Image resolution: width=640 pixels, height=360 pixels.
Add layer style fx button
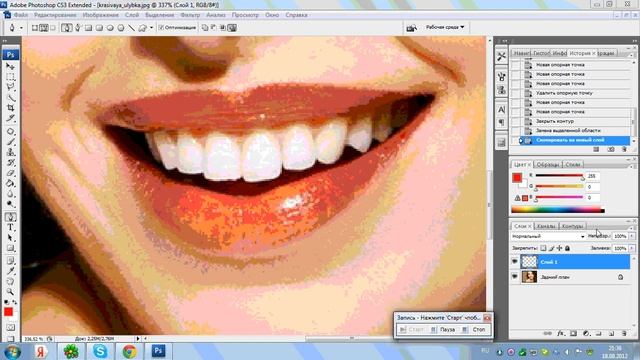click(561, 333)
